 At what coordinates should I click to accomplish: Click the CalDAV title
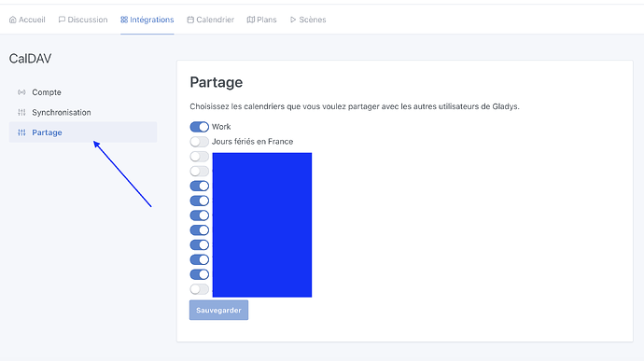click(30, 59)
